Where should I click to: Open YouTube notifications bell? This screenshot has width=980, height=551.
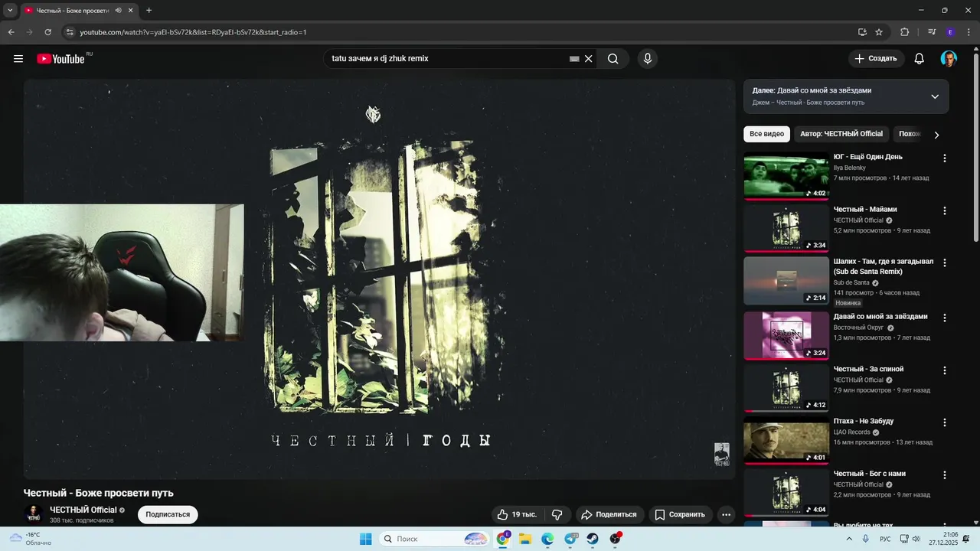pyautogui.click(x=920, y=59)
